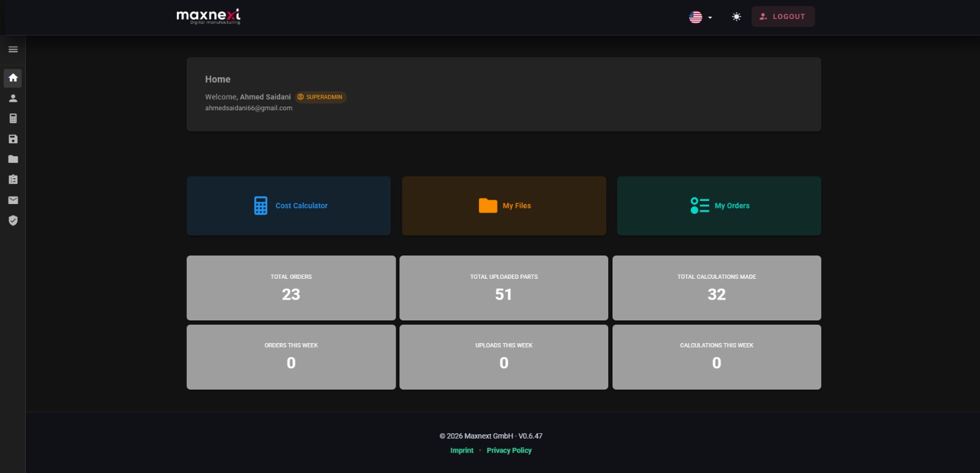Expand the sidebar with the hamburger menu
Screen dimensions: 980x473
pyautogui.click(x=13, y=50)
